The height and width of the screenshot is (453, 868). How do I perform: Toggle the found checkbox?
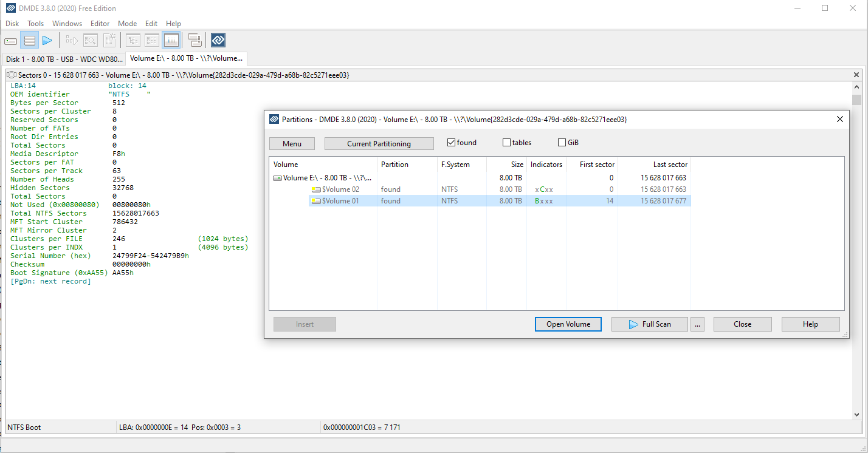coord(451,143)
